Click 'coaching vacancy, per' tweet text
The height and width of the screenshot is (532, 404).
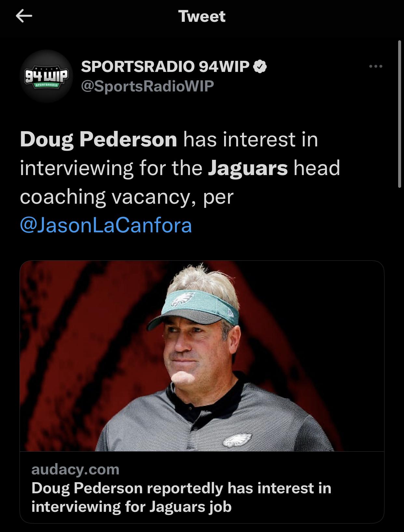click(x=127, y=197)
